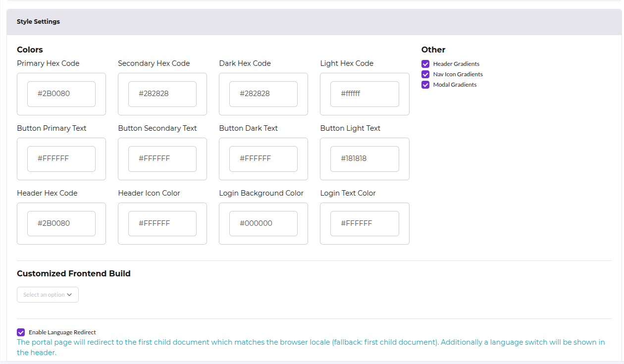Select the Header Icon Color label
624x364 pixels.
coord(149,193)
